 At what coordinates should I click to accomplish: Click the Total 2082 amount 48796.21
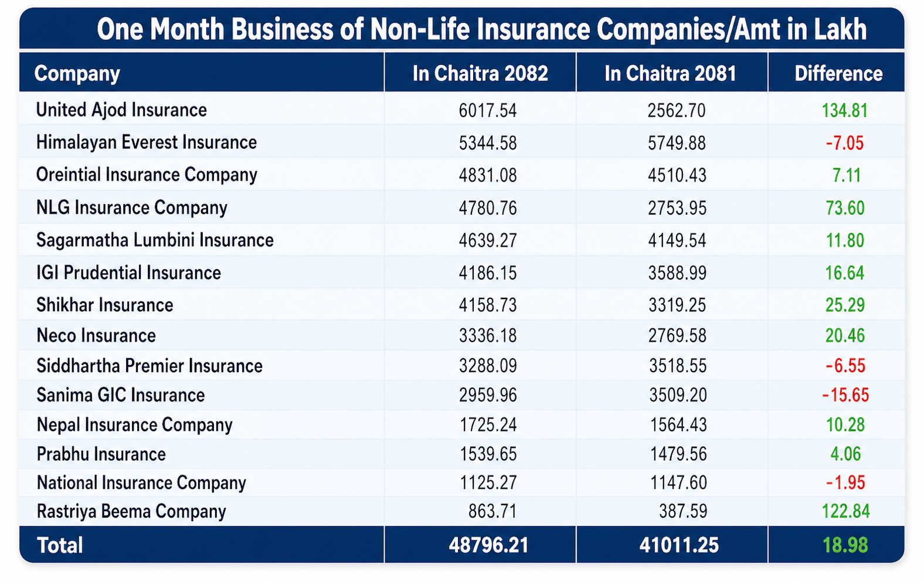[488, 546]
